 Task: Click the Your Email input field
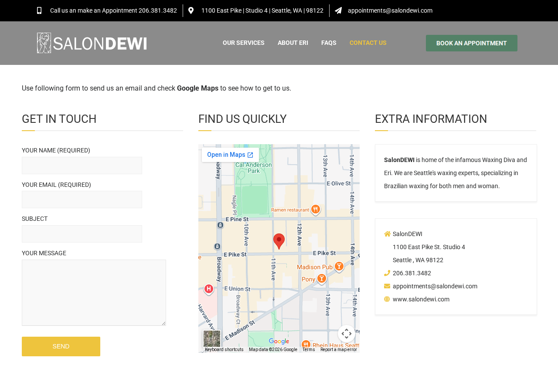pyautogui.click(x=82, y=199)
